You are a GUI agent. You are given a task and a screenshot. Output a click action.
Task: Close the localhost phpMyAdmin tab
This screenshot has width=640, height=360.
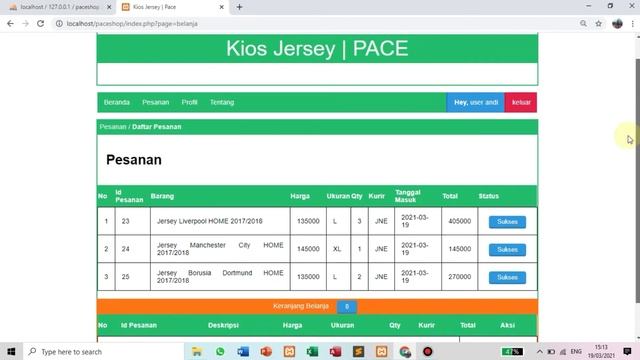(x=109, y=7)
